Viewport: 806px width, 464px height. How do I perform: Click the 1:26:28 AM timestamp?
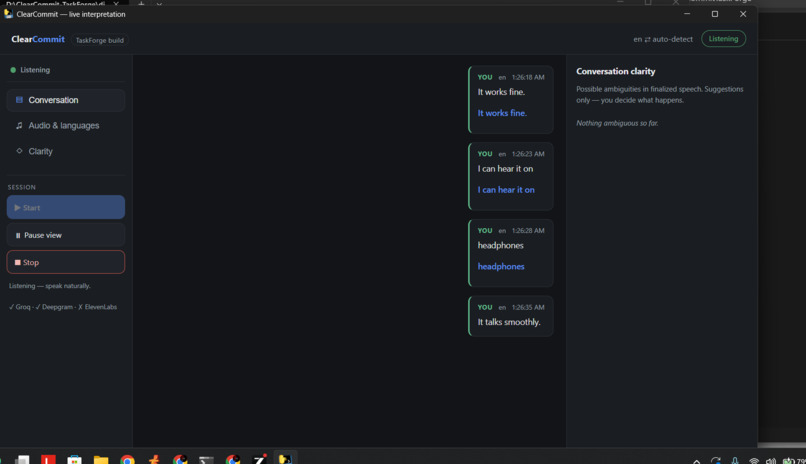pos(528,231)
